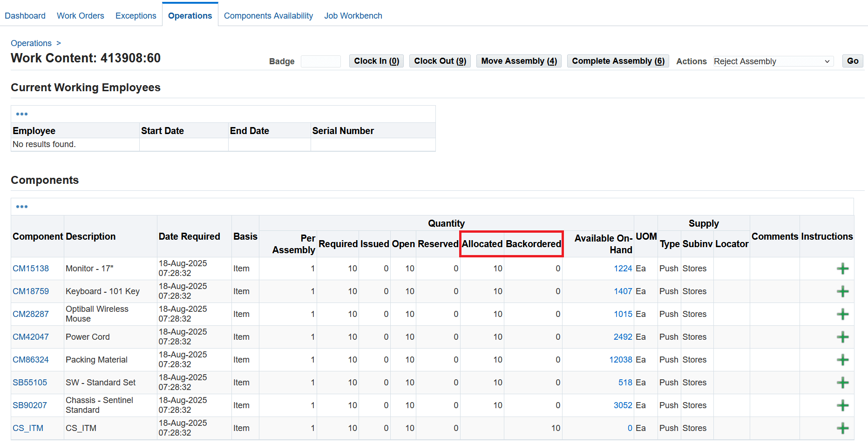
Task: Open the Job Workbench tab
Action: tap(353, 15)
